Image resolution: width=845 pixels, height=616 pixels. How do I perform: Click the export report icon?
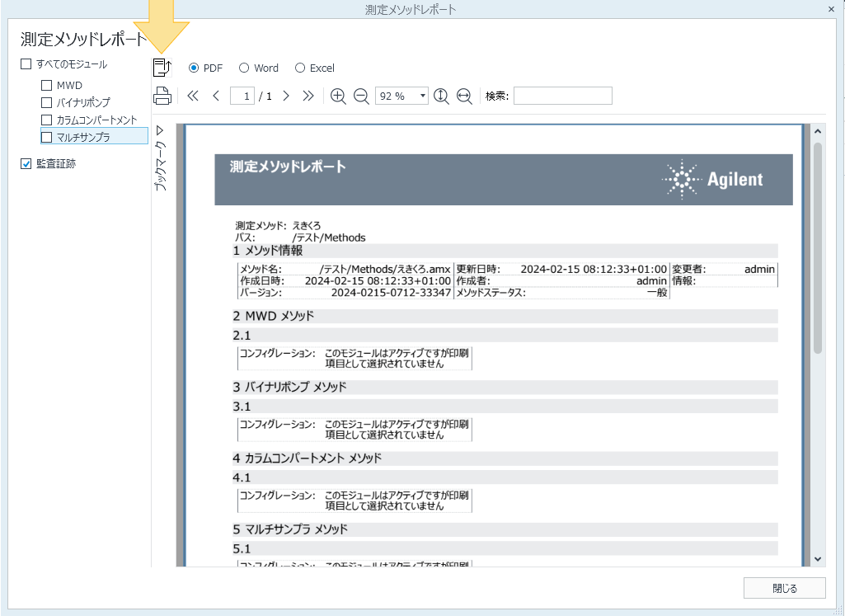point(162,68)
